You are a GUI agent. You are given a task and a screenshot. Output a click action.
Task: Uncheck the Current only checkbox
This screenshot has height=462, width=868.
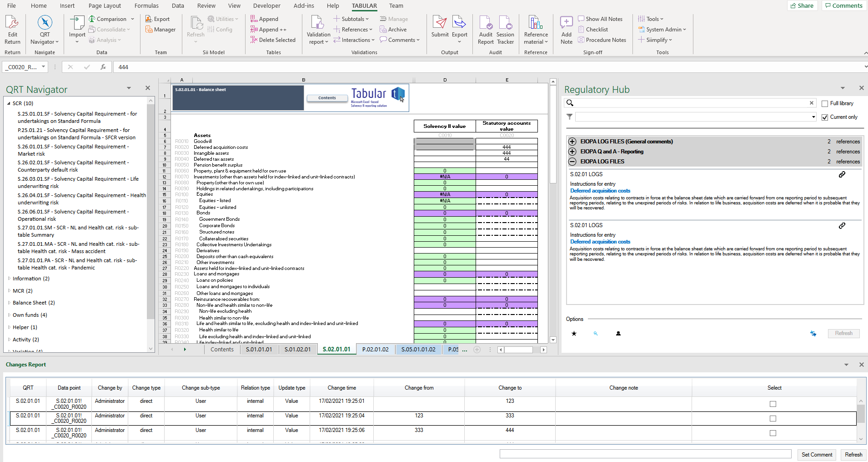pyautogui.click(x=825, y=117)
